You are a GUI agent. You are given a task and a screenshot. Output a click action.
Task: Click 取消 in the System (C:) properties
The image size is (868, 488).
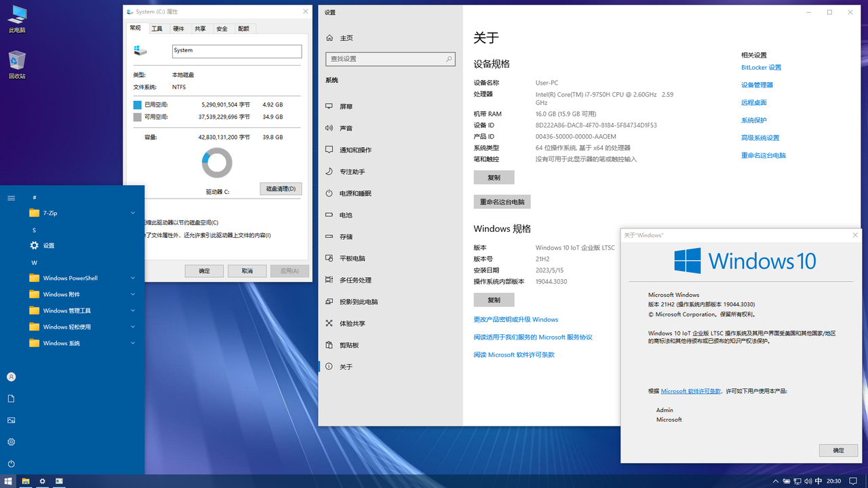point(247,271)
